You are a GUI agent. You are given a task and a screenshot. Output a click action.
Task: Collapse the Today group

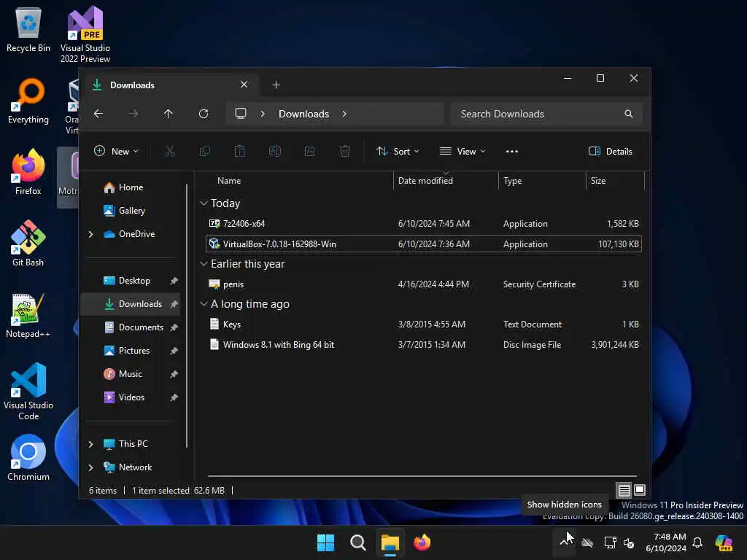click(204, 203)
